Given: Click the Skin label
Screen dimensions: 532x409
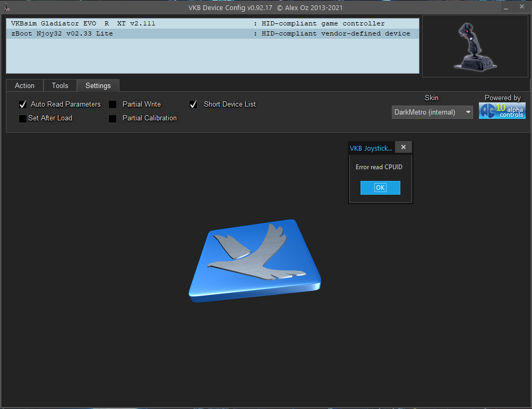Looking at the screenshot, I should 432,98.
